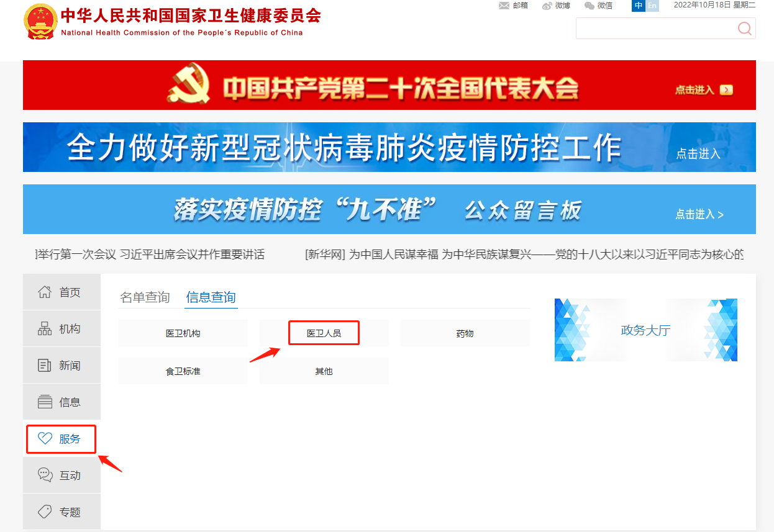Click the search magnifier icon

coord(744,29)
